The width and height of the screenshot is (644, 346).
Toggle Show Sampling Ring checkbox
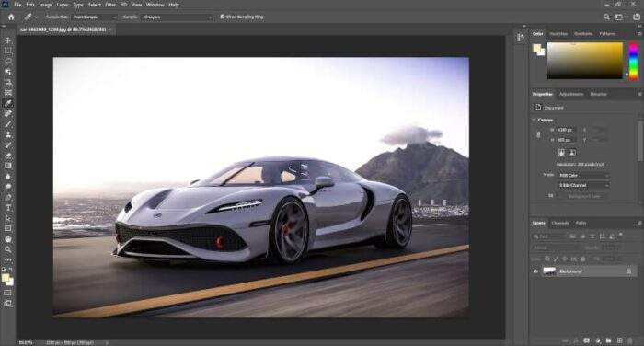(x=223, y=17)
